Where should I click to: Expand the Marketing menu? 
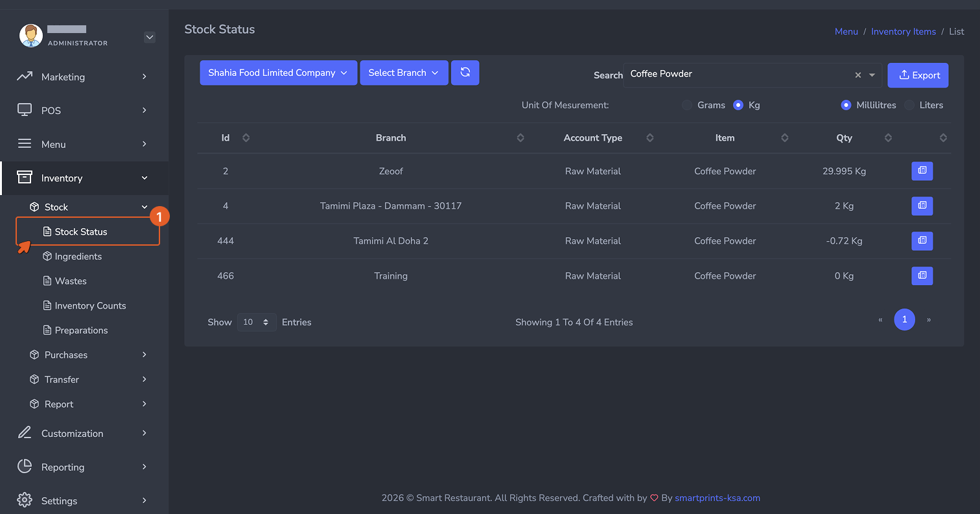click(x=84, y=76)
